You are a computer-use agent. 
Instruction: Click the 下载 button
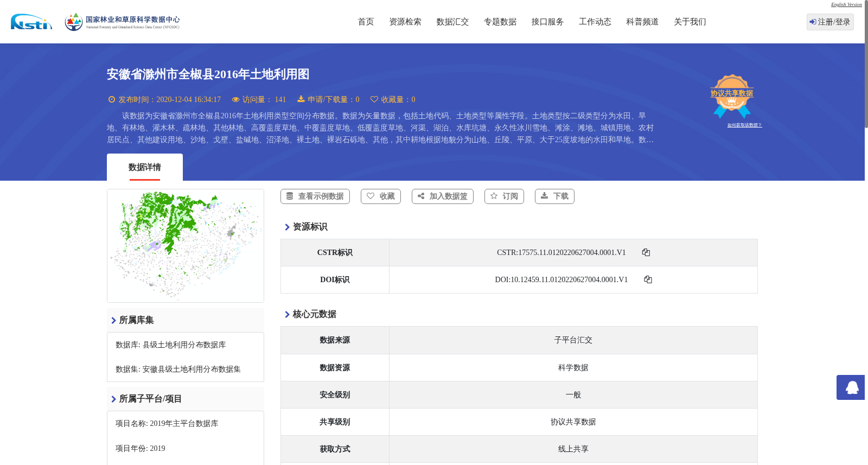554,196
